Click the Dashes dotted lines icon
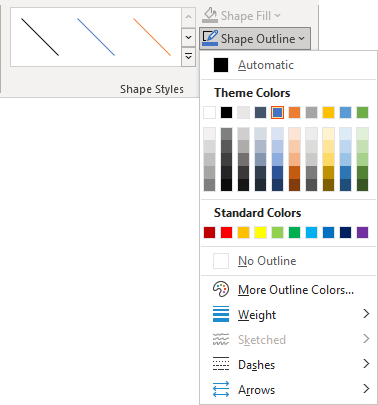The image size is (378, 405). coord(221,364)
